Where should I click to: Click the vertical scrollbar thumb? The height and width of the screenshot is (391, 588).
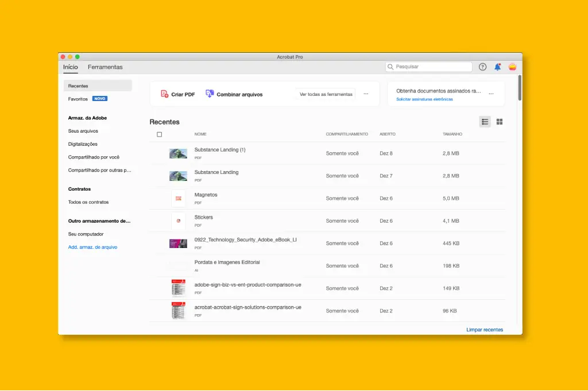tap(520, 88)
